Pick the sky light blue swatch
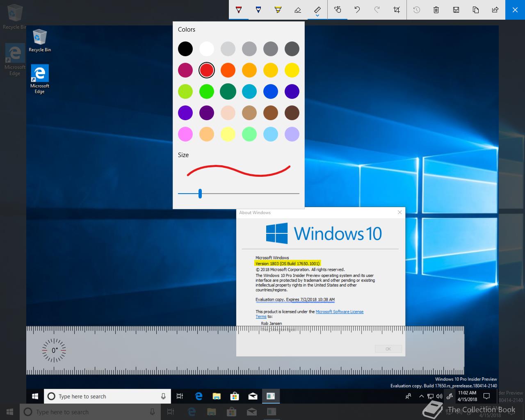Screen dimensions: 525x420 pos(271,134)
